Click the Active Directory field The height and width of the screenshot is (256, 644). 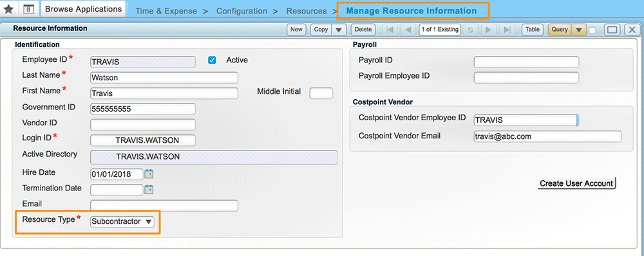pyautogui.click(x=214, y=157)
